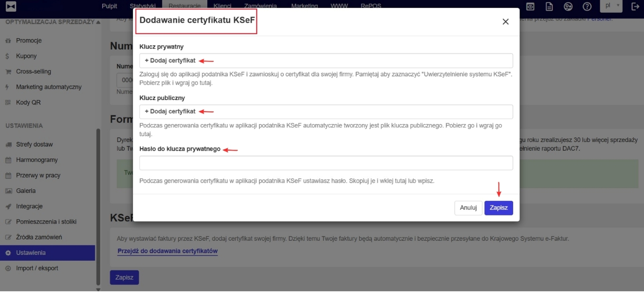
Task: Click the help question mark icon
Action: tap(587, 6)
